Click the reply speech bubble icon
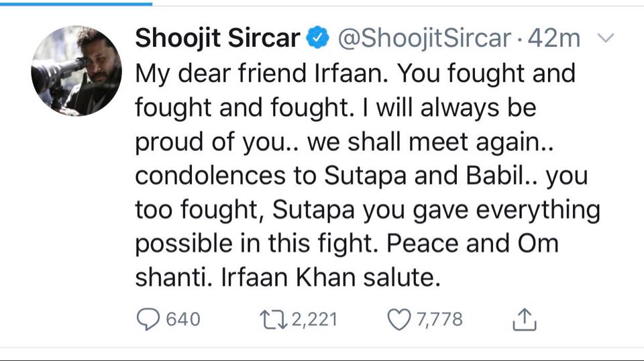This screenshot has width=644, height=361. pos(148,319)
